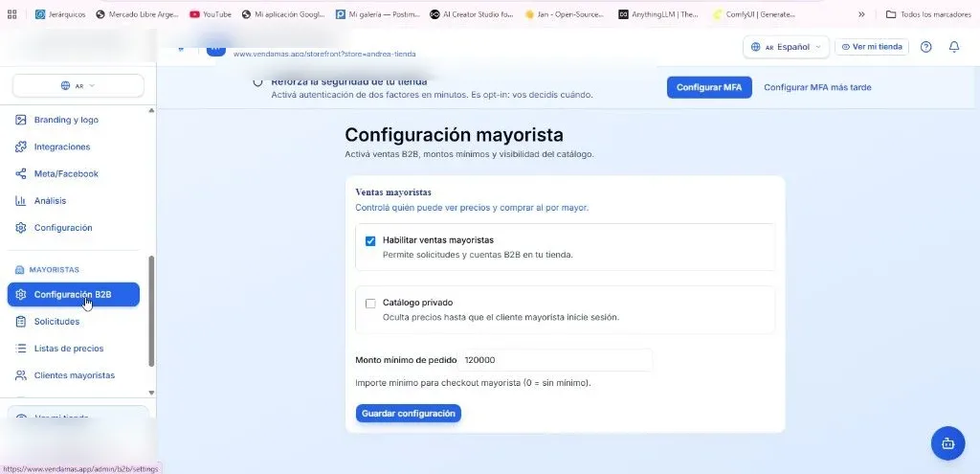Click the Configuración mayorista heading
The height and width of the screenshot is (474, 980).
coord(454,135)
